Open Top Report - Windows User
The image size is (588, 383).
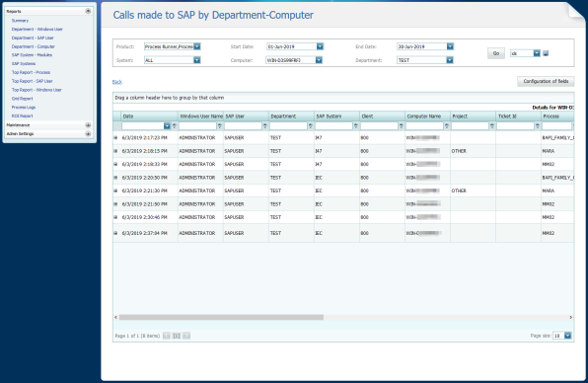(x=37, y=90)
